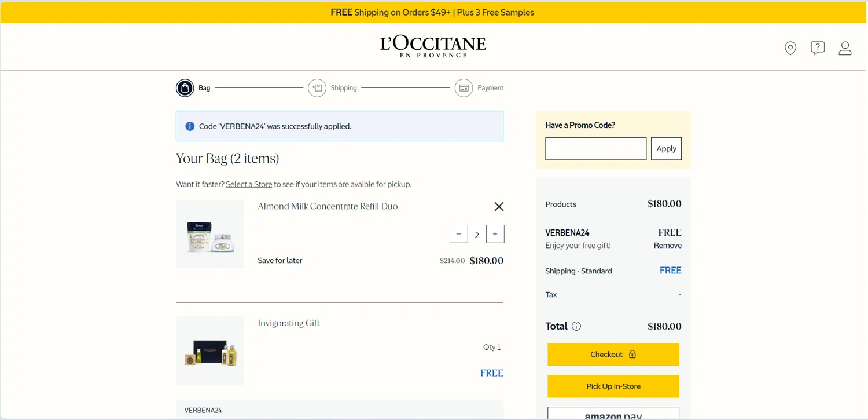Click the Invigorating Gift product title
The width and height of the screenshot is (868, 420).
tap(289, 323)
